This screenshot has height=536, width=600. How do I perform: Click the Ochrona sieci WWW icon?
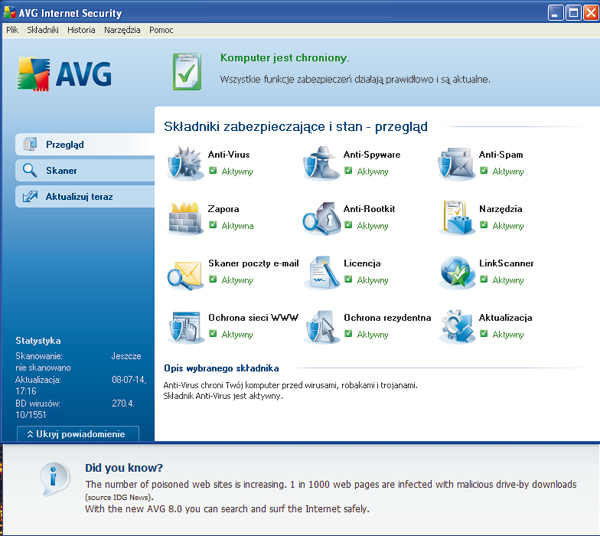point(185,326)
